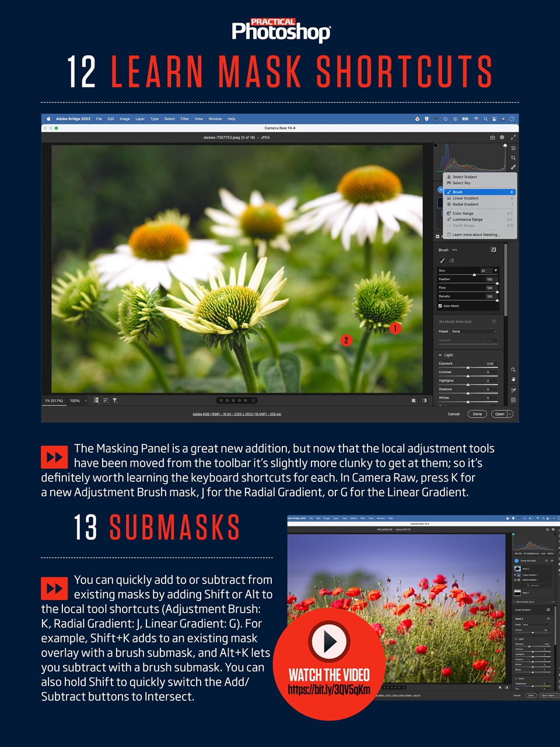Select the Healing tool icon
The width and height of the screenshot is (560, 747).
513,167
